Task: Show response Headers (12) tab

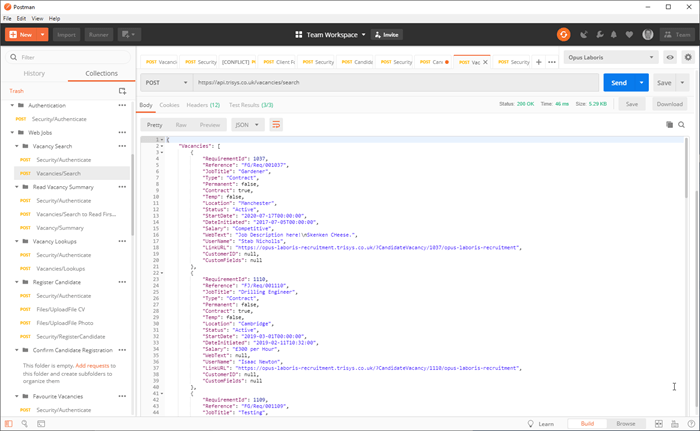Action: (x=203, y=105)
